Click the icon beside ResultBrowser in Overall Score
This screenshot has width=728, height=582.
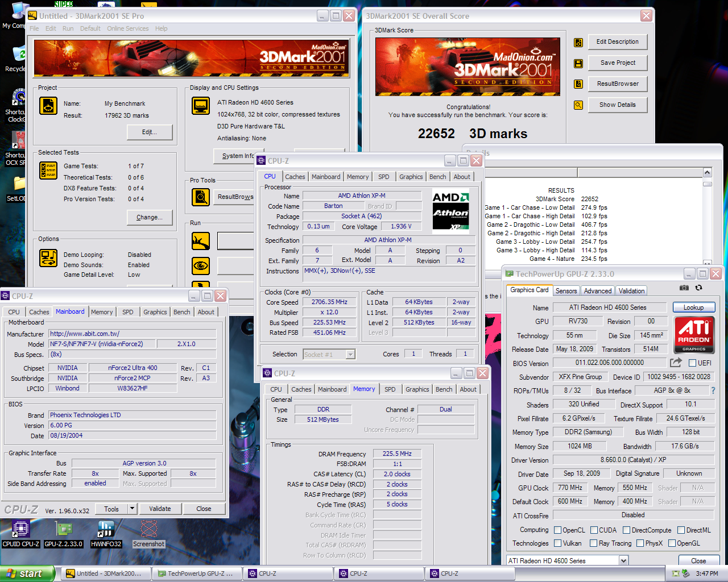[578, 84]
